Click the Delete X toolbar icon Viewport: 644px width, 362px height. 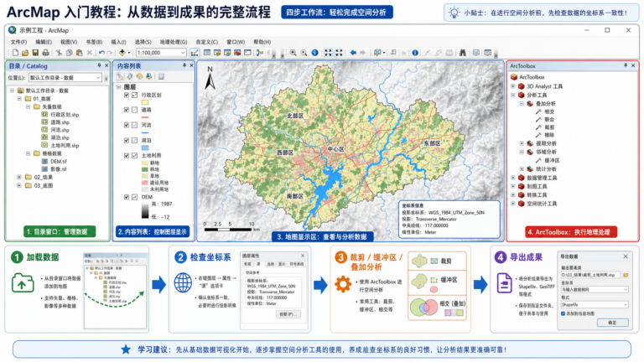click(x=89, y=53)
